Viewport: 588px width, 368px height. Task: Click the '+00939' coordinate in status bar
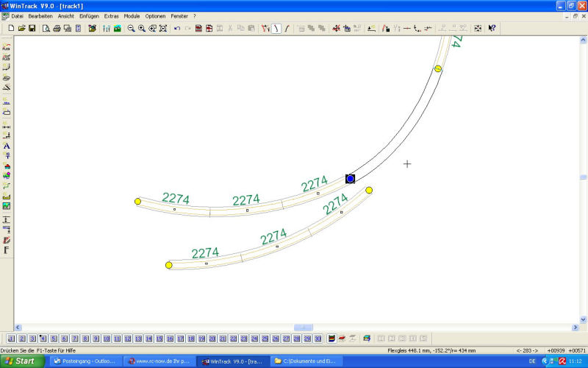coord(556,350)
